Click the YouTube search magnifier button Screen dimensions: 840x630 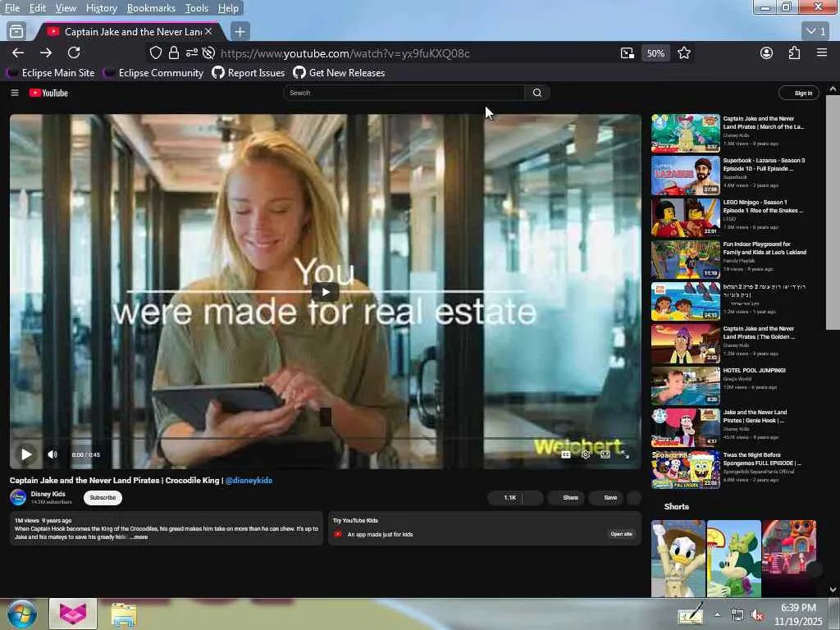click(536, 93)
